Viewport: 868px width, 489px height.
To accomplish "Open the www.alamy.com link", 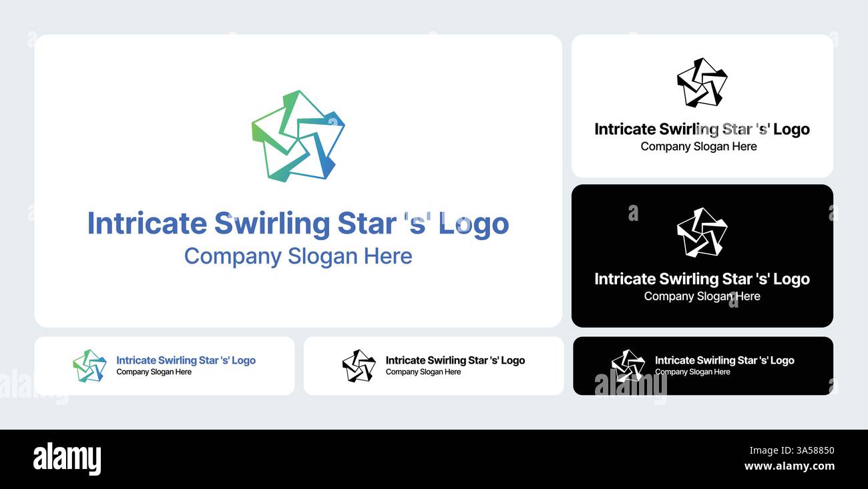I will [x=789, y=466].
